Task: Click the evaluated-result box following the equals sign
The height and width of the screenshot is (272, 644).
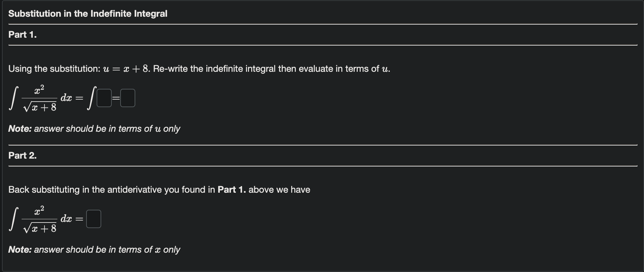Action: (127, 98)
